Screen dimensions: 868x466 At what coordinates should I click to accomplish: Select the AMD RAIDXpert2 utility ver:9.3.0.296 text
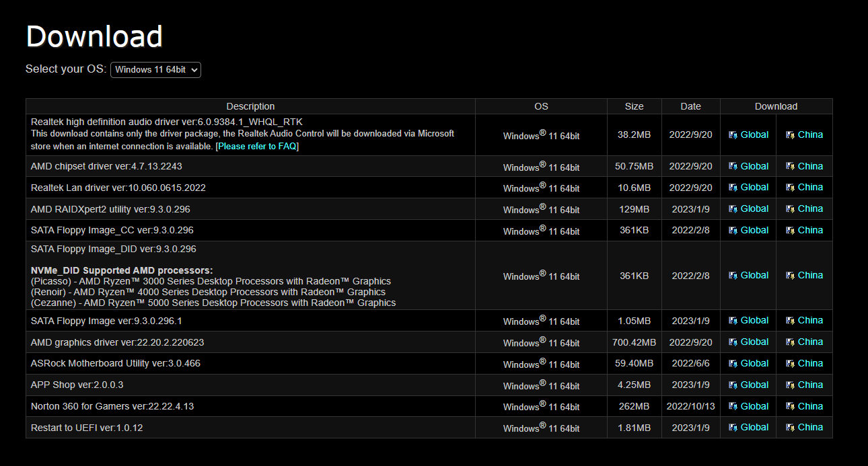click(x=110, y=209)
